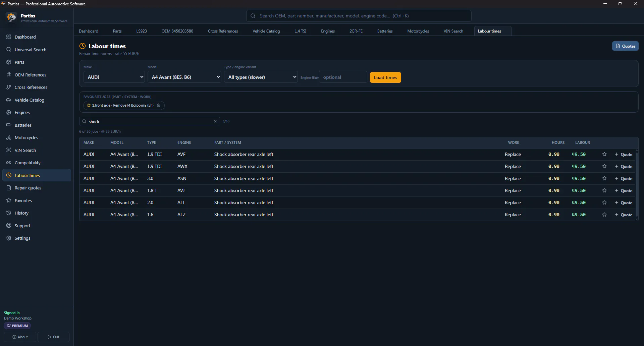Viewport: 644px width, 346px height.
Task: Open the Model dropdown A4 Avant
Action: click(184, 77)
